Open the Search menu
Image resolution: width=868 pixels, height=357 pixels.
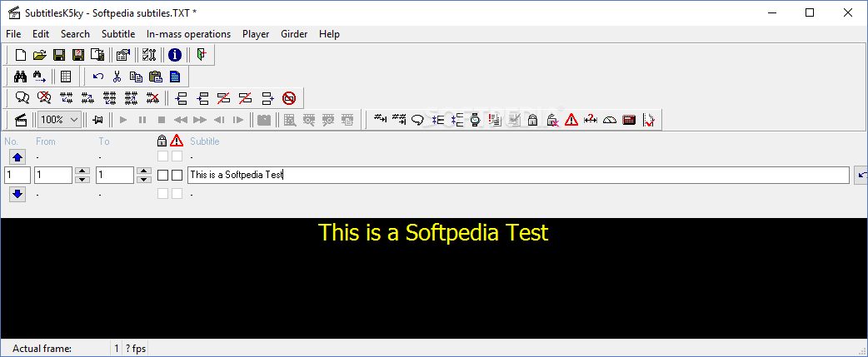pos(75,34)
